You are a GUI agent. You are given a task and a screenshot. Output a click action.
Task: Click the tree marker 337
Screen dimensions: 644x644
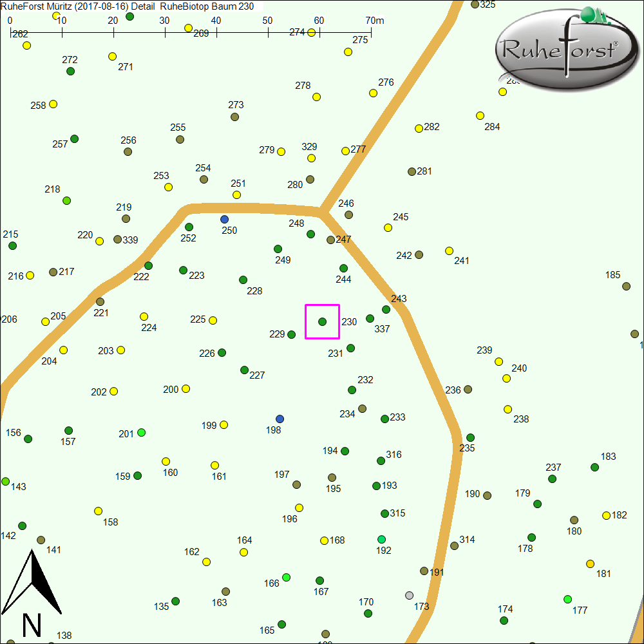click(370, 318)
